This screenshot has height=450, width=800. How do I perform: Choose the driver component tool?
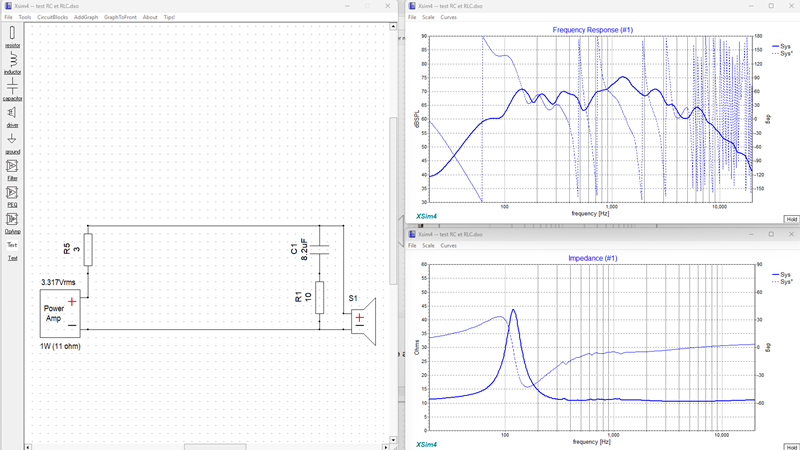(12, 116)
